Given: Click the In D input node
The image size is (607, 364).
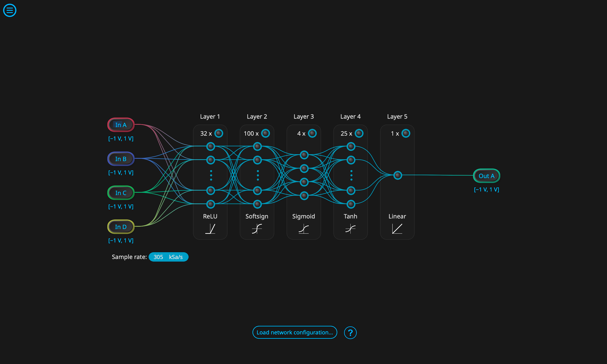Looking at the screenshot, I should pyautogui.click(x=121, y=227).
